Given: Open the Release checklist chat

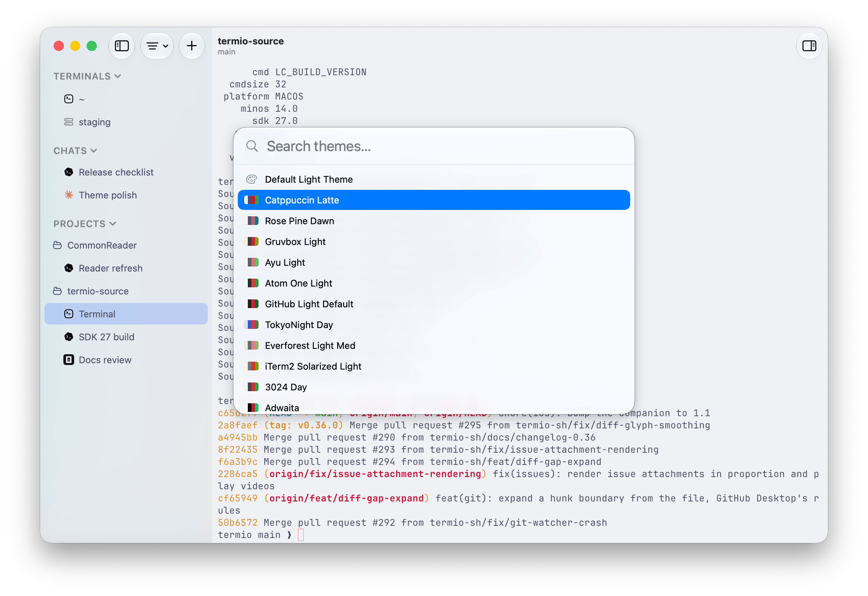Looking at the screenshot, I should (x=126, y=172).
